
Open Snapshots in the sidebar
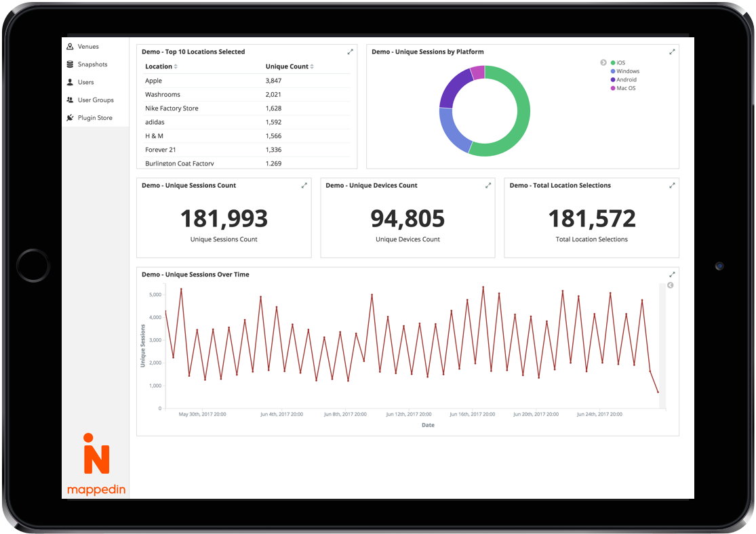93,64
